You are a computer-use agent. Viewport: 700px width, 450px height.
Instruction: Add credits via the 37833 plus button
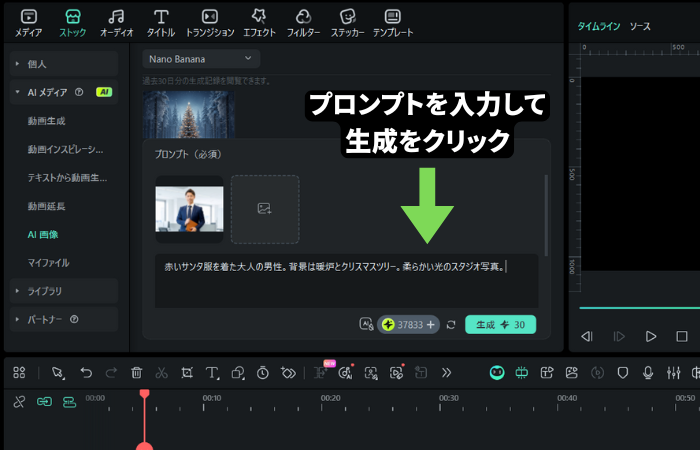(430, 325)
